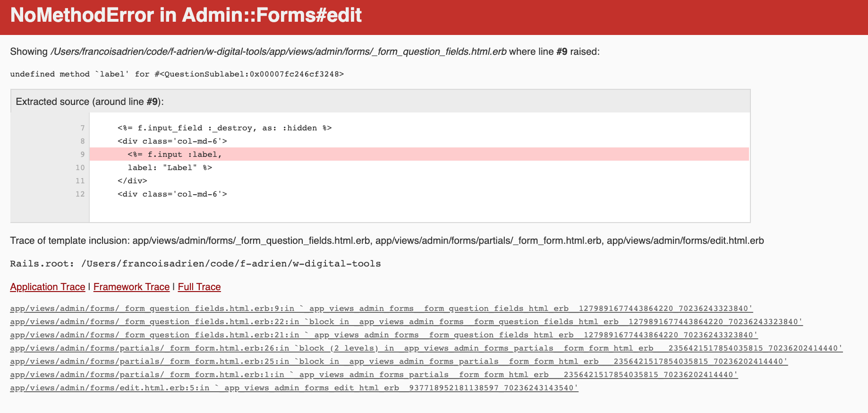Click the _form_question_fields.html.erb:9 trace link
The width and height of the screenshot is (868, 413).
coord(331,309)
